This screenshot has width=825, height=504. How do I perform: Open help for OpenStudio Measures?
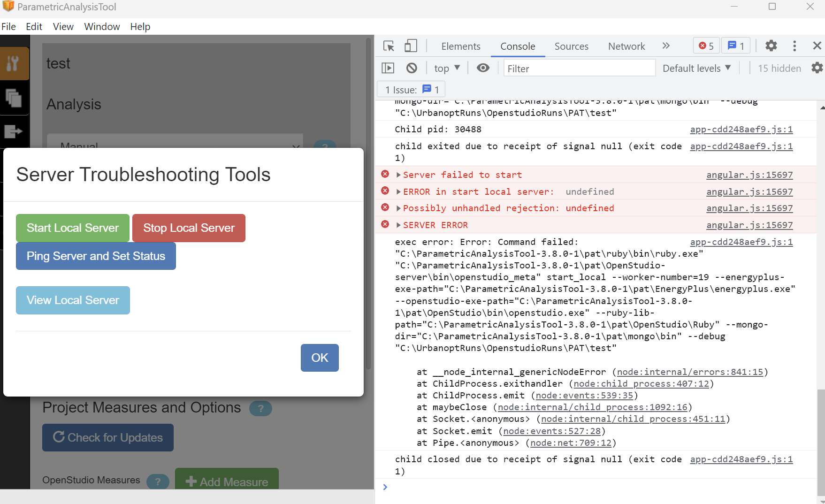tap(158, 481)
